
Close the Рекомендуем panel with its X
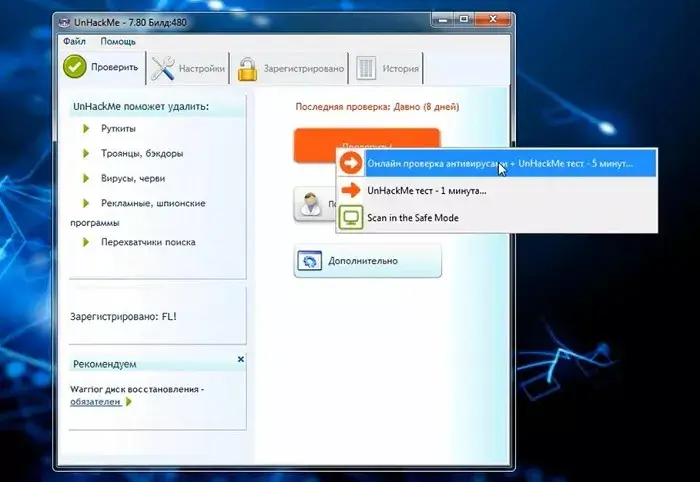(240, 358)
